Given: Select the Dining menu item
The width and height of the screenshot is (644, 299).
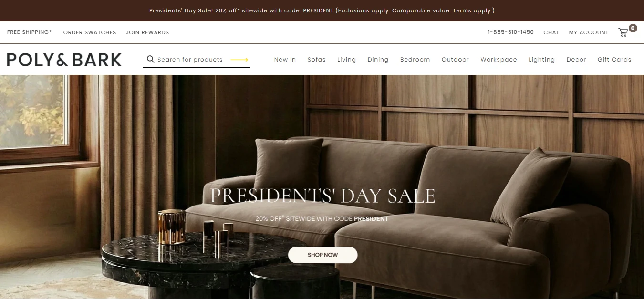Looking at the screenshot, I should [x=378, y=60].
